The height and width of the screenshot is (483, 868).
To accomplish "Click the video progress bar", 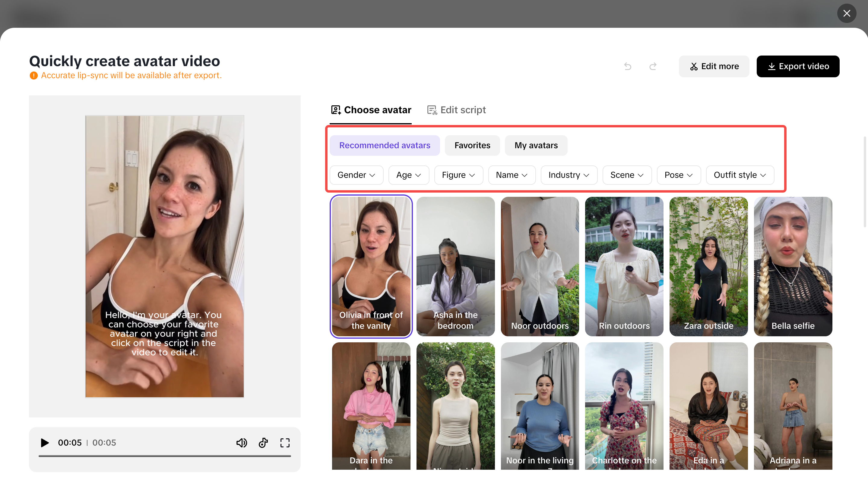I will 164,456.
